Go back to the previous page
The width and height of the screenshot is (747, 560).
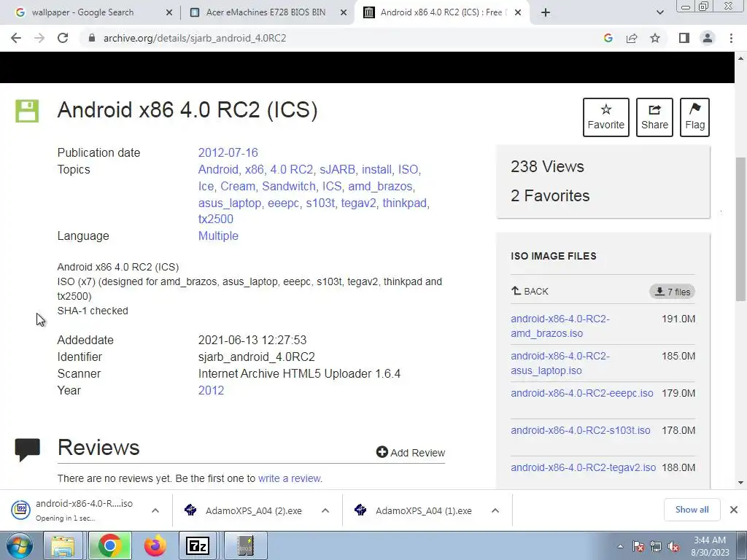[x=16, y=38]
